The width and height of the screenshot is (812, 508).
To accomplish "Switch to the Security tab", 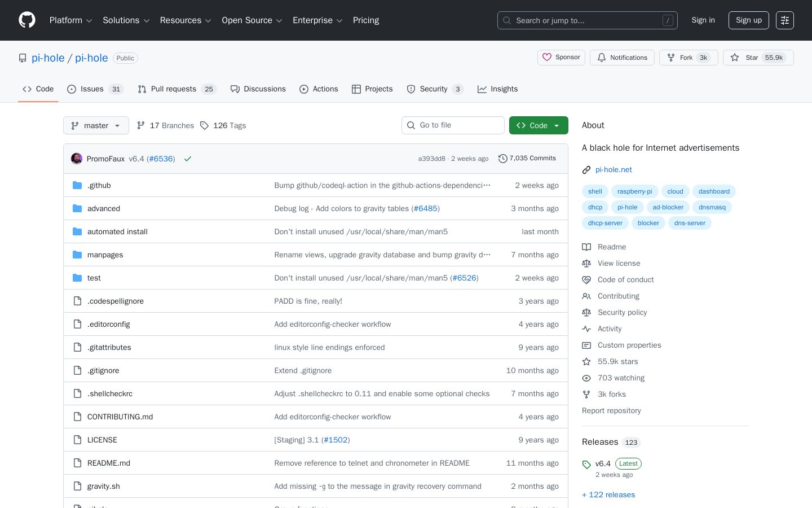I will (x=435, y=89).
